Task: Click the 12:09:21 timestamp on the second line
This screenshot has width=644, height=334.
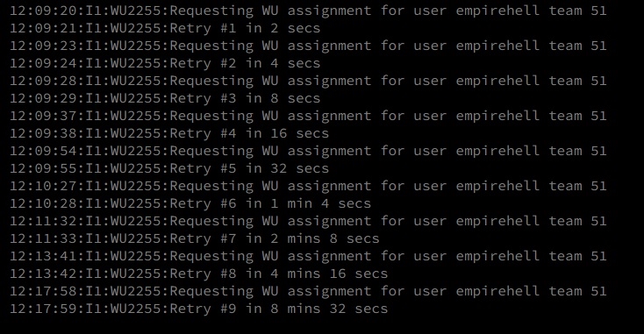Action: (x=43, y=28)
